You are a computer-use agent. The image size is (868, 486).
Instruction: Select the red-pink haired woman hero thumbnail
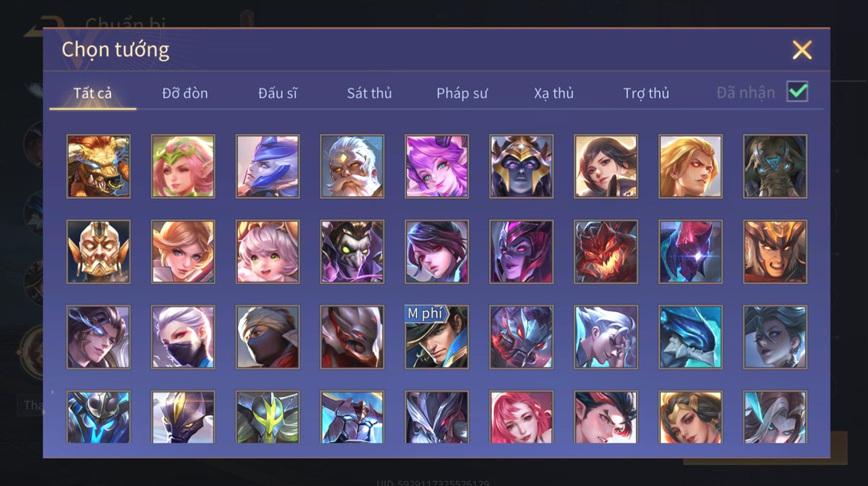click(x=521, y=417)
